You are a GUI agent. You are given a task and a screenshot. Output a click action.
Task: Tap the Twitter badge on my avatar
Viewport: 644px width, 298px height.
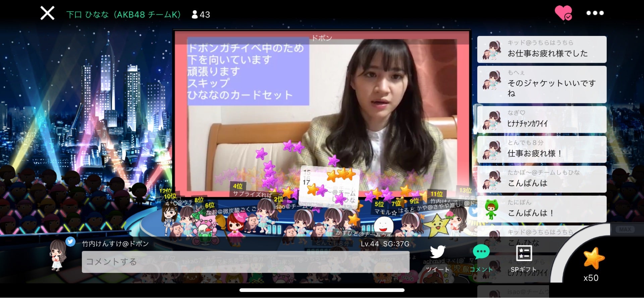70,242
